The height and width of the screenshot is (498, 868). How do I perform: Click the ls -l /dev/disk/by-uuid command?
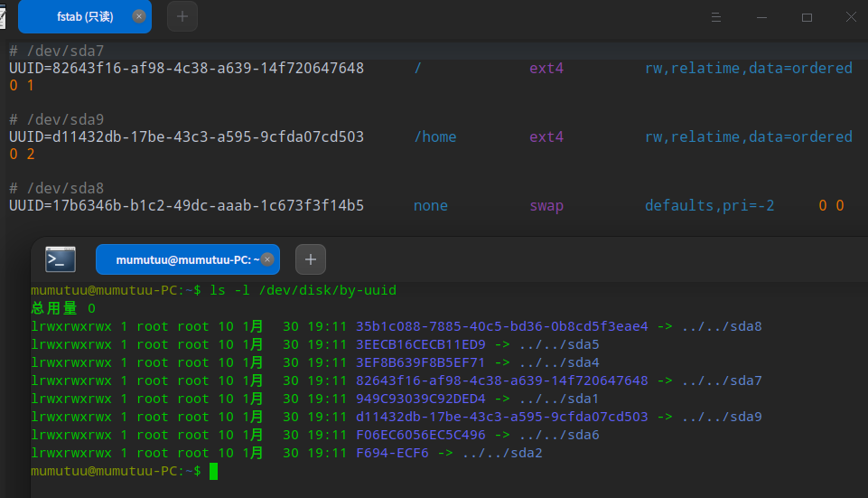point(303,290)
